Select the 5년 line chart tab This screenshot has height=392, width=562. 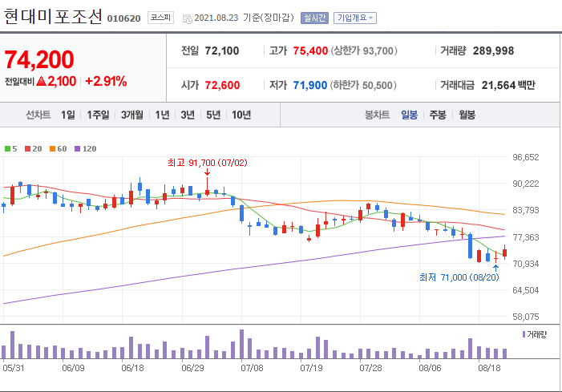coord(213,115)
